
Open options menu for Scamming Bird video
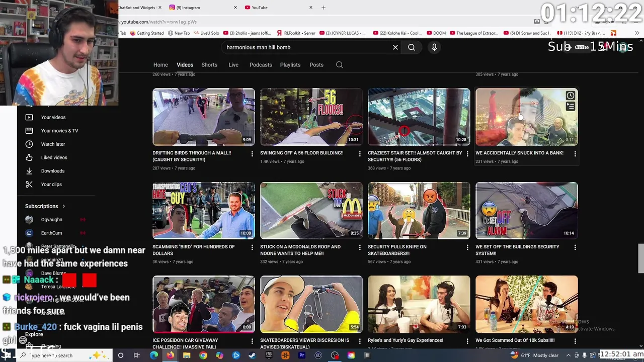pyautogui.click(x=252, y=247)
